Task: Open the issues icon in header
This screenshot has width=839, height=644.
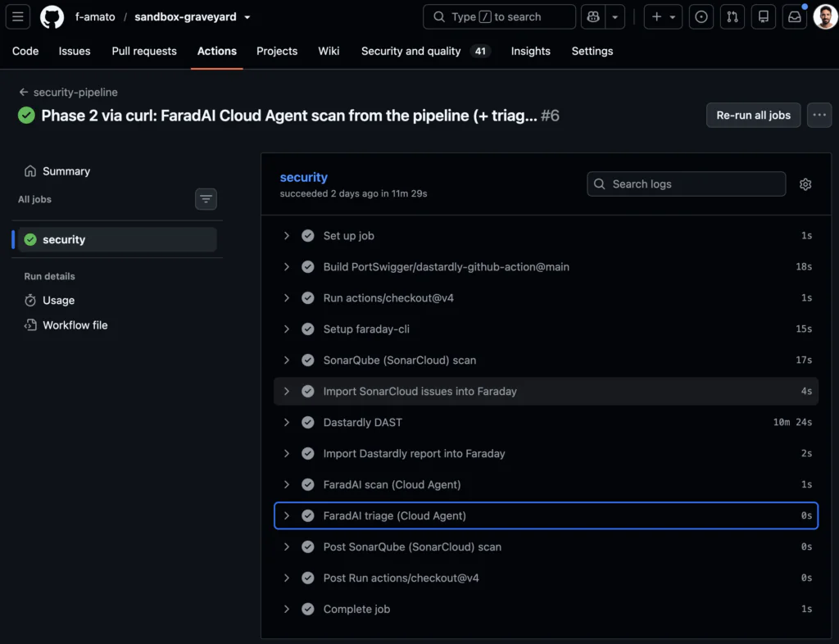Action: point(701,17)
